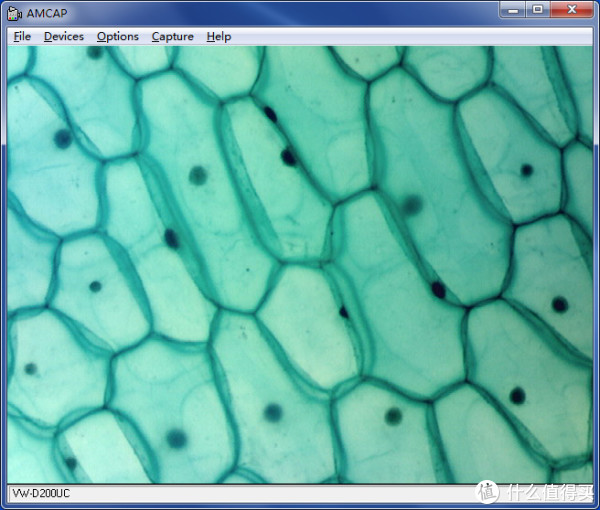Maximize the AMCAP window

click(x=538, y=9)
